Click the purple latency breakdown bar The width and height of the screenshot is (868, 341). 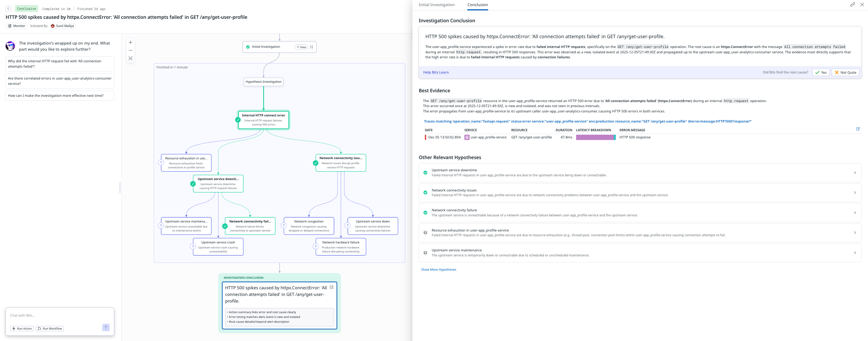595,137
